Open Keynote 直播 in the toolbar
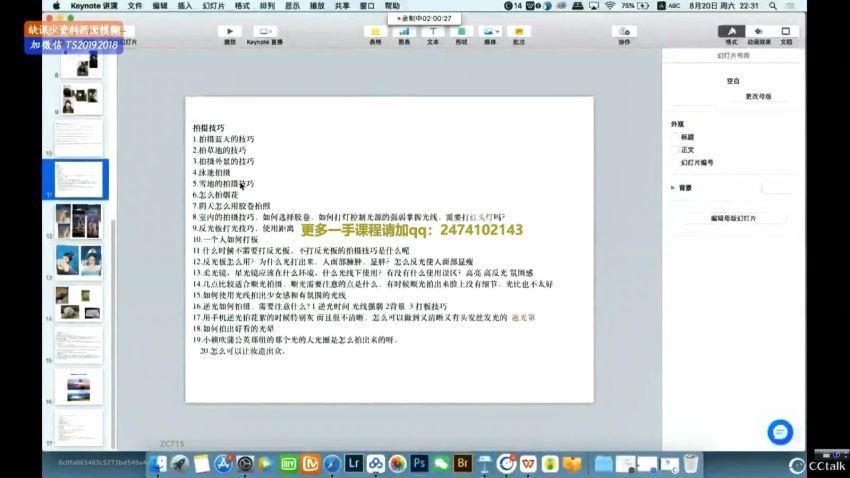The image size is (850, 478). pos(265,31)
